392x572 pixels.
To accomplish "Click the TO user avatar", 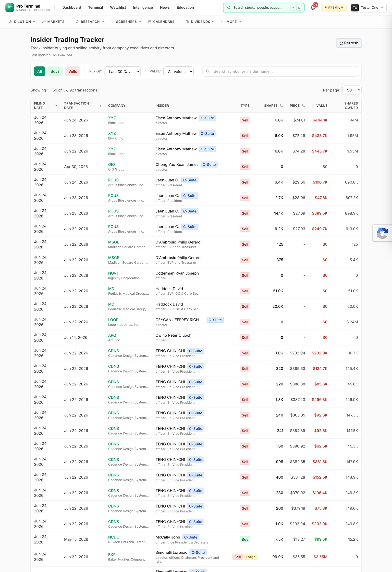I will pyautogui.click(x=355, y=7).
